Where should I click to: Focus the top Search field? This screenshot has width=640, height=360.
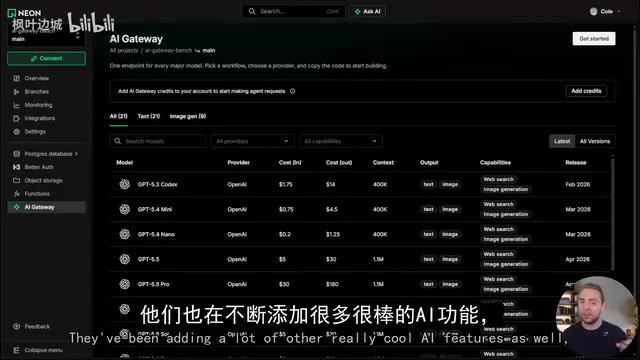tap(293, 11)
